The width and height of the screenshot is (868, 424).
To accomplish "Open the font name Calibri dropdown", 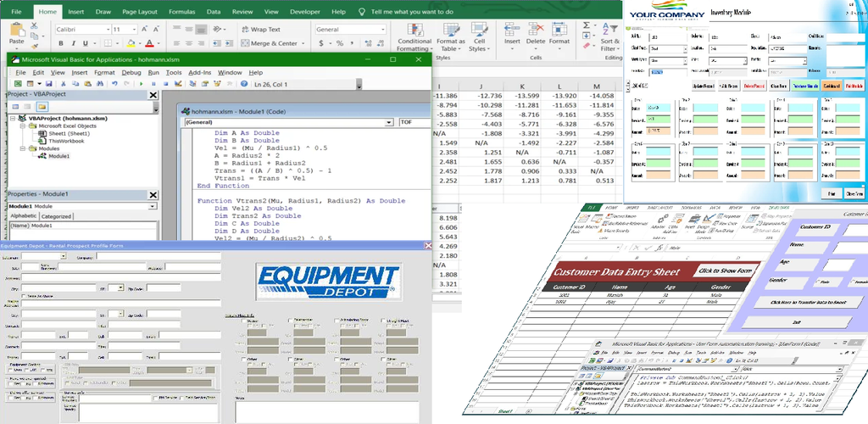I will [x=108, y=30].
